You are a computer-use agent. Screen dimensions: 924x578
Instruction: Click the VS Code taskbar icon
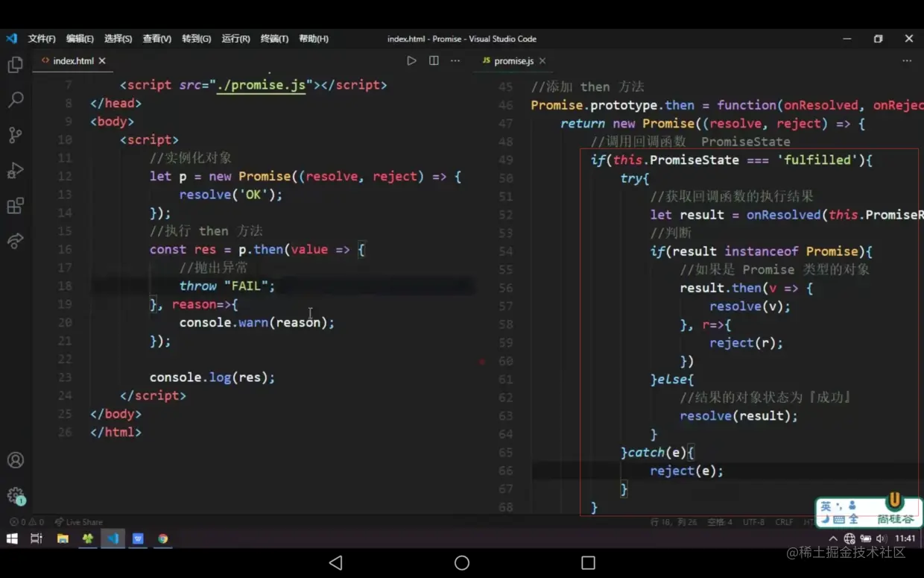113,538
